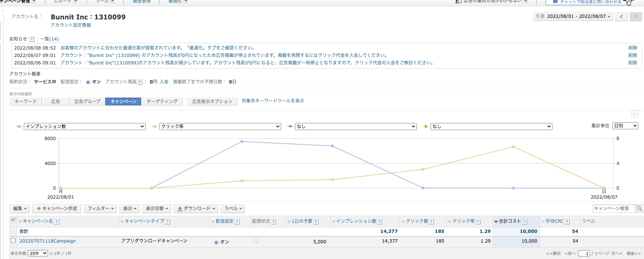Open the 日別 aggregation unit dropdown
Image resolution: width=644 pixels, height=259 pixels.
[x=625, y=126]
